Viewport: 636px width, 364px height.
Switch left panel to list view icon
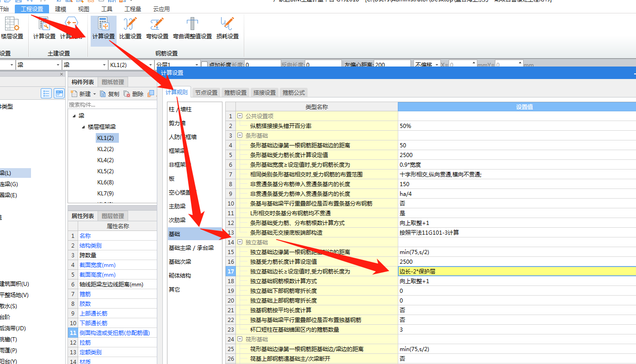click(x=46, y=93)
